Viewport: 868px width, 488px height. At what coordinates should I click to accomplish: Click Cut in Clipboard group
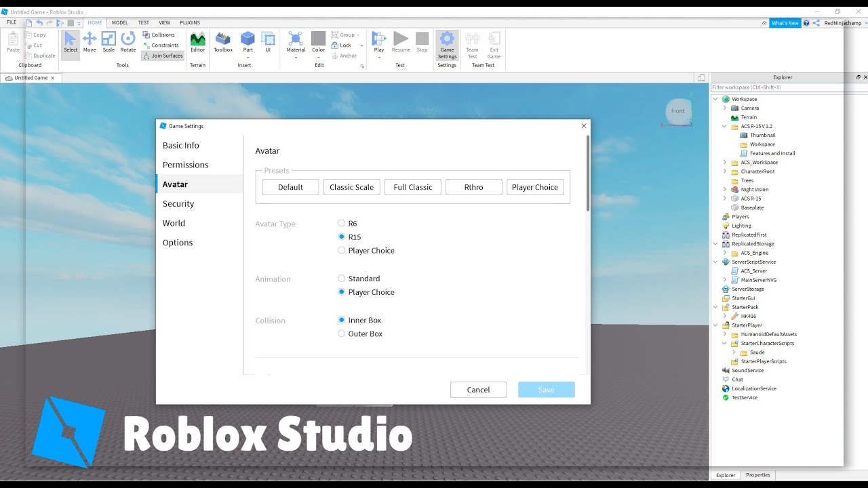(34, 45)
